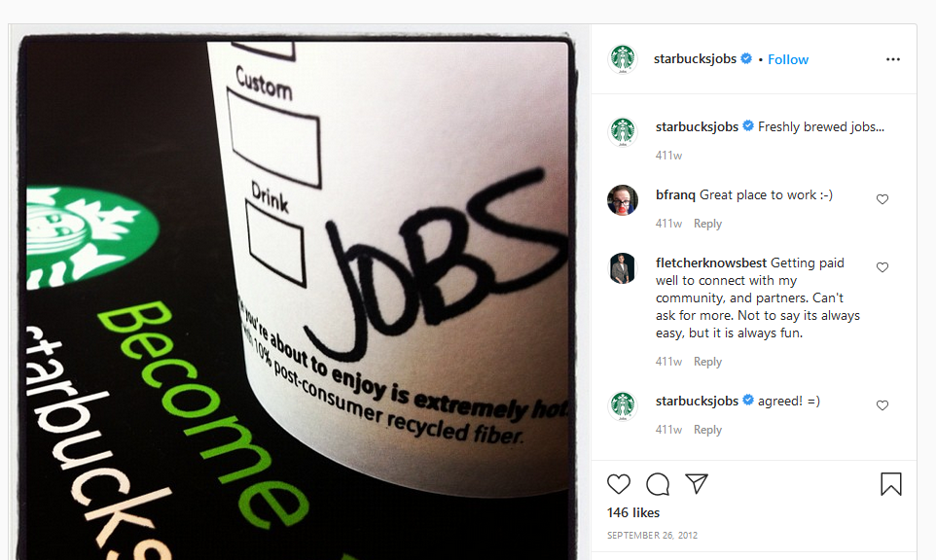The width and height of the screenshot is (936, 560).
Task: Share the post using the paper plane icon
Action: coord(697,483)
